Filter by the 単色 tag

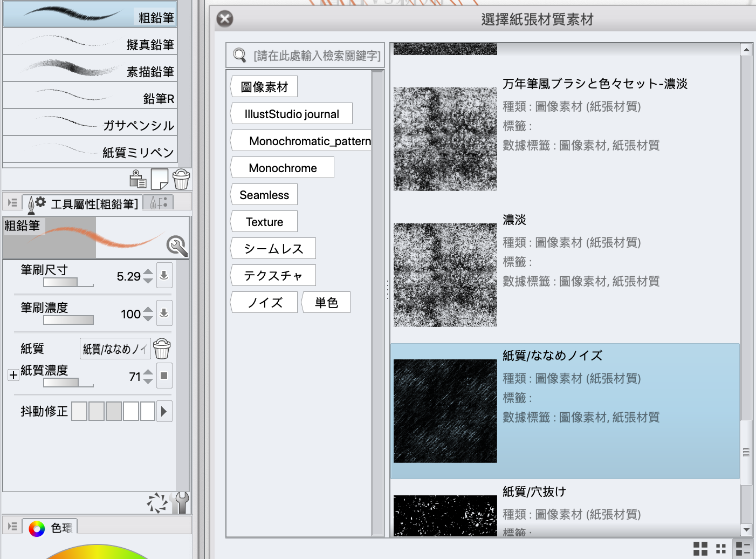pyautogui.click(x=326, y=303)
